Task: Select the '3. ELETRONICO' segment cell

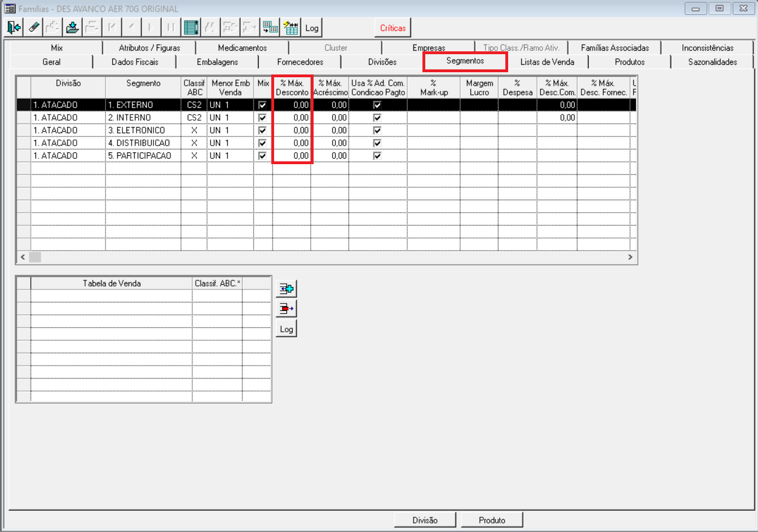Action: tap(143, 130)
